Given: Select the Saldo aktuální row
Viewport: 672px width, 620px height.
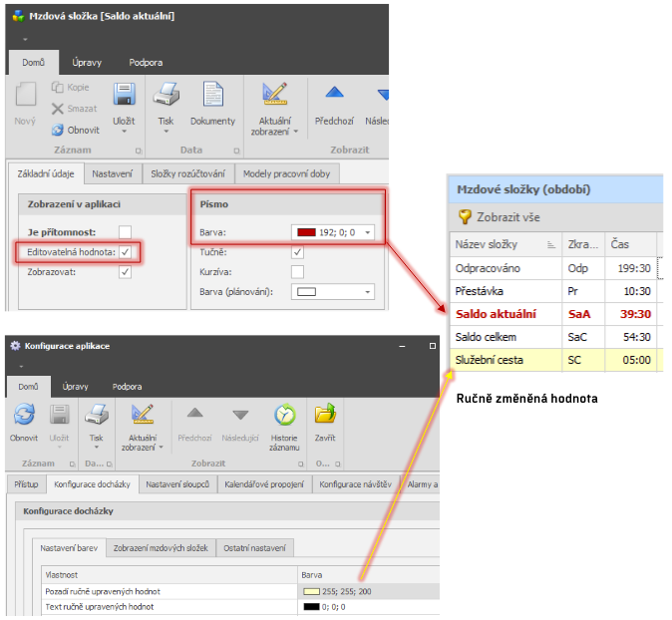Looking at the screenshot, I should [x=556, y=314].
